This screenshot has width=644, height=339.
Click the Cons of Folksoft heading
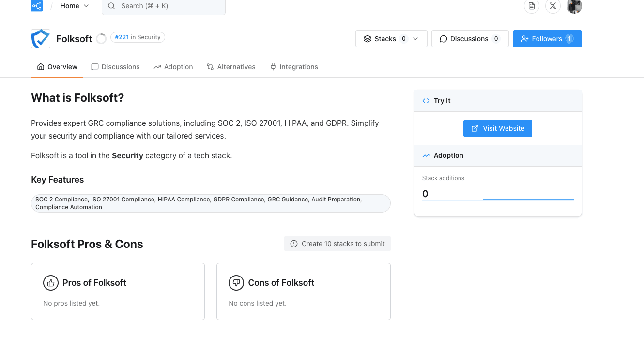[281, 283]
